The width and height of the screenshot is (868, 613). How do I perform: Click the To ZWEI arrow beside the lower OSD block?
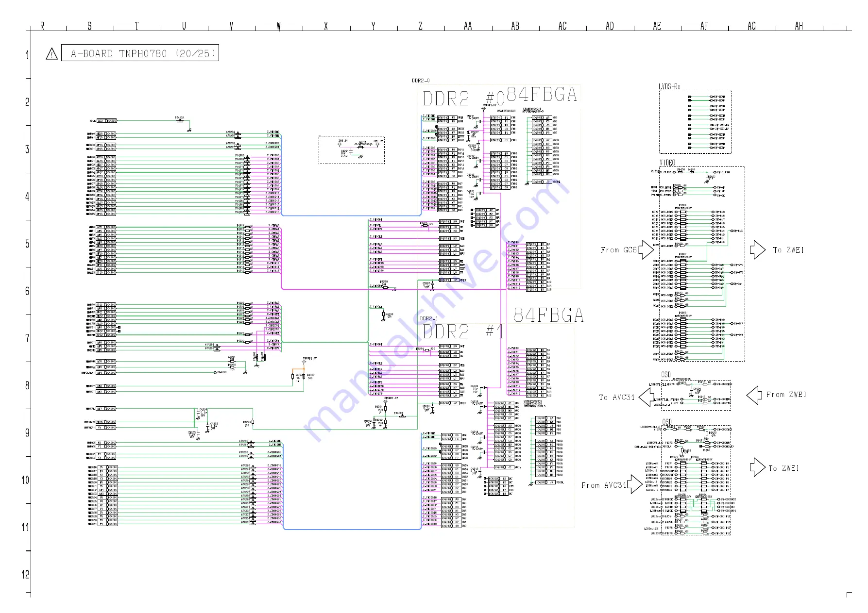pos(758,467)
